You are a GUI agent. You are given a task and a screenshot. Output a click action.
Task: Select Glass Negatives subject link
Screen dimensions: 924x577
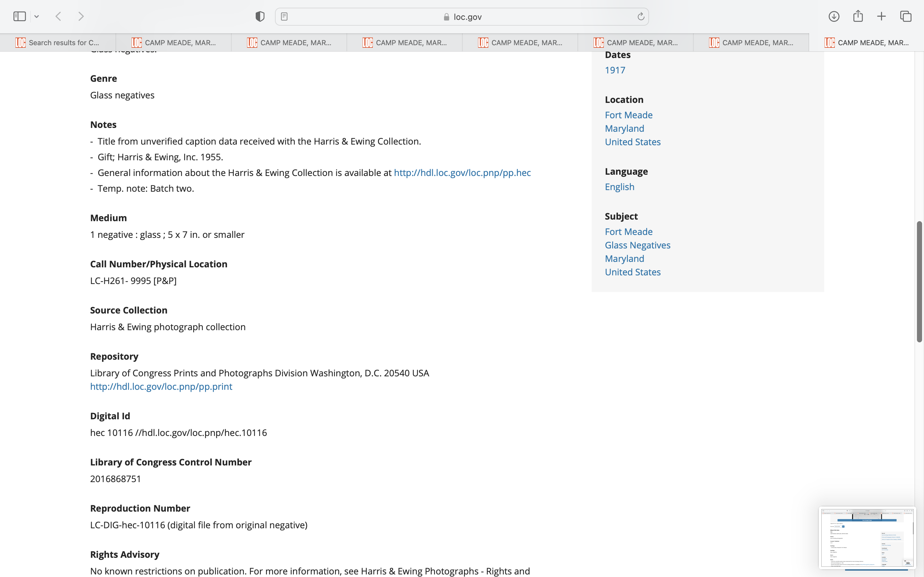click(637, 245)
